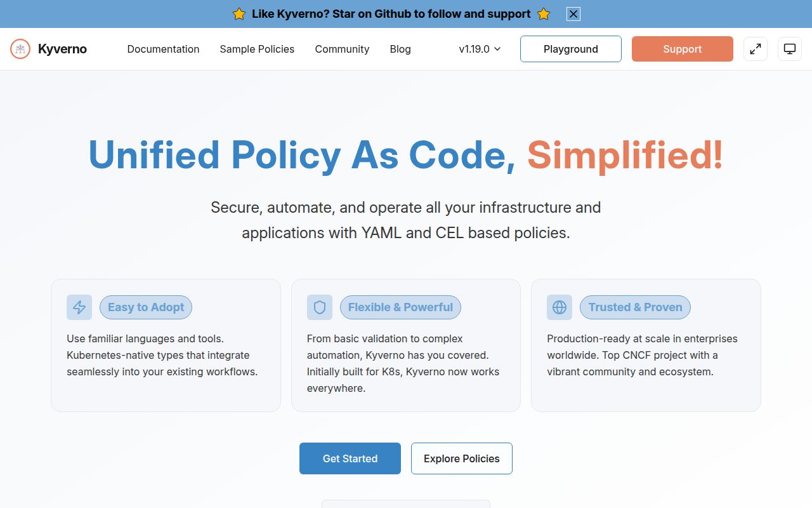Screen dimensions: 812x508
Task: Follow the Star on Github banner link
Action: (x=391, y=14)
